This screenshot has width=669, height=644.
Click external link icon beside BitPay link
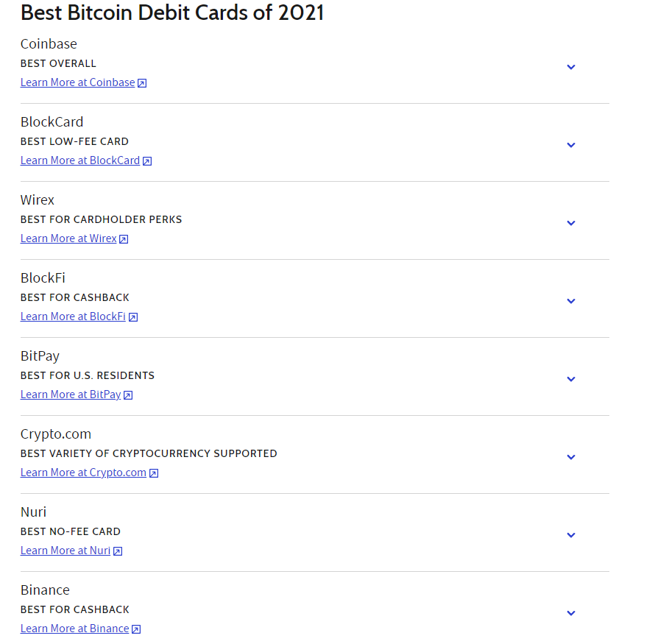(128, 395)
